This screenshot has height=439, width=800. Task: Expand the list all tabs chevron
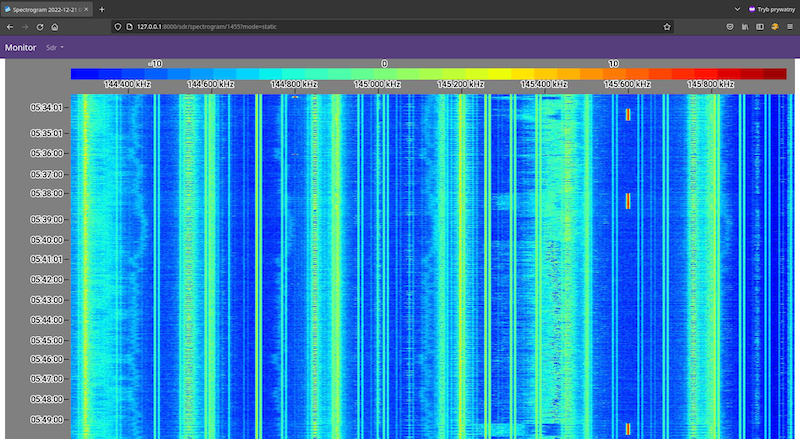[x=737, y=9]
